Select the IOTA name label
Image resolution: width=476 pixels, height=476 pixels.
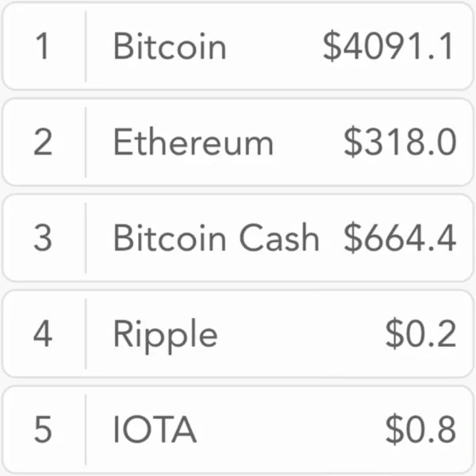point(155,430)
